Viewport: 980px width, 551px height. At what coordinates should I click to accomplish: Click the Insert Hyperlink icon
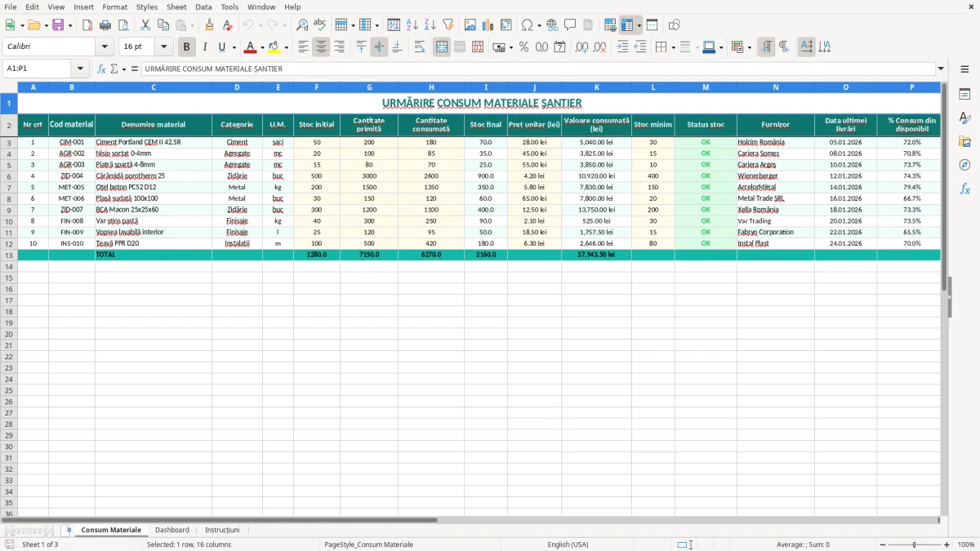pos(552,25)
